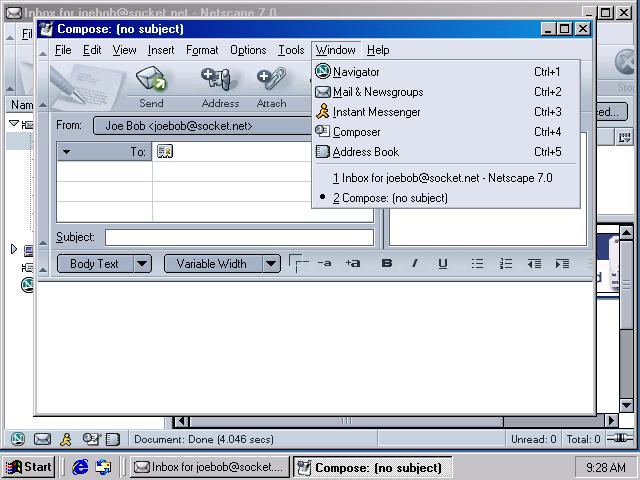This screenshot has height=480, width=640.
Task: Click the system clock showing 9:28 AM
Action: pyautogui.click(x=606, y=467)
